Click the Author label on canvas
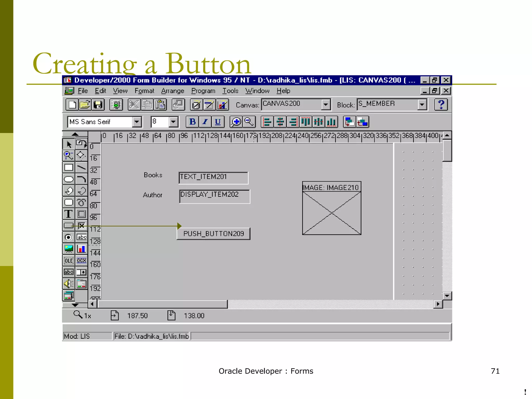 coord(152,195)
